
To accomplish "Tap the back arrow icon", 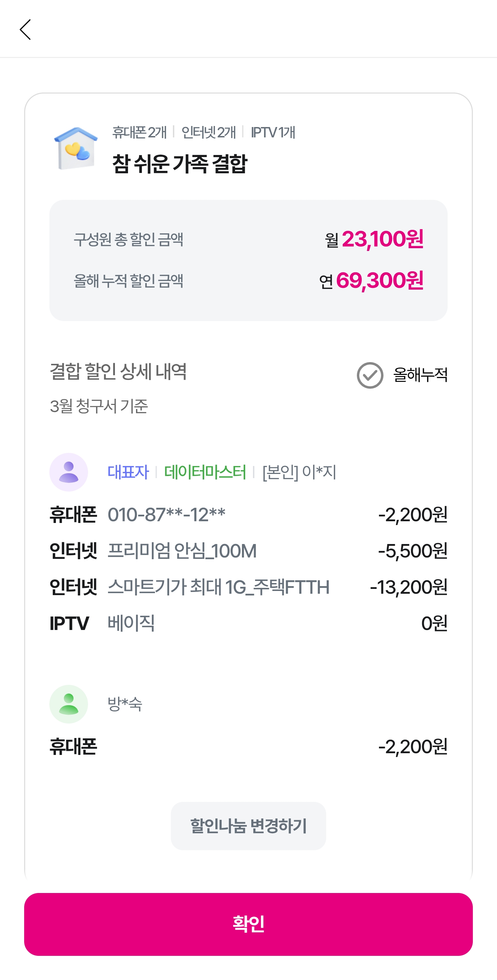I will 25,30.
